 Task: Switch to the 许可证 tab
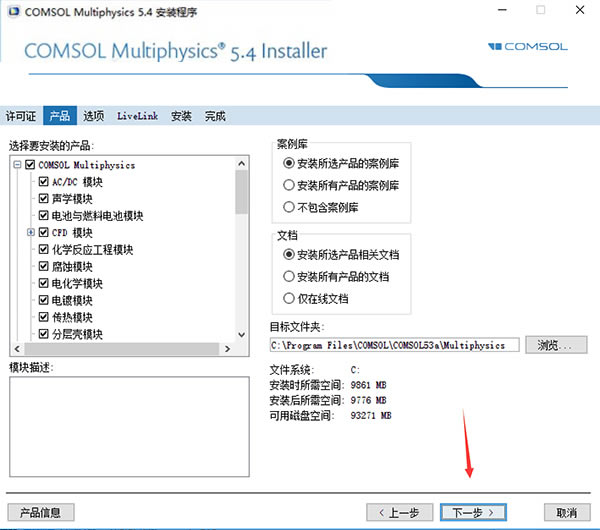[21, 116]
